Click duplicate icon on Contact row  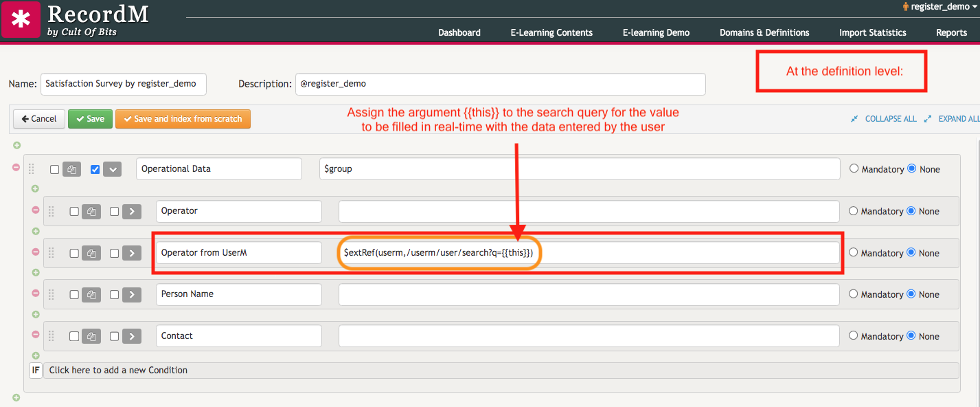(x=91, y=336)
